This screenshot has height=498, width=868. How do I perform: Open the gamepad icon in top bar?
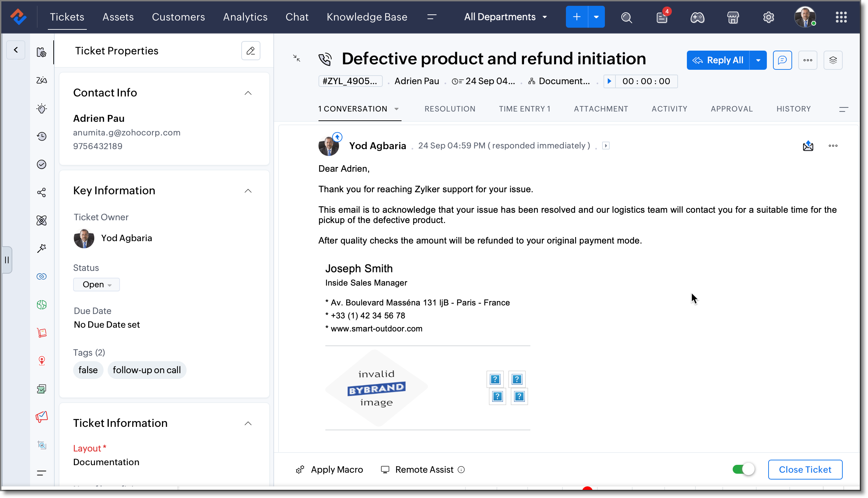(697, 17)
